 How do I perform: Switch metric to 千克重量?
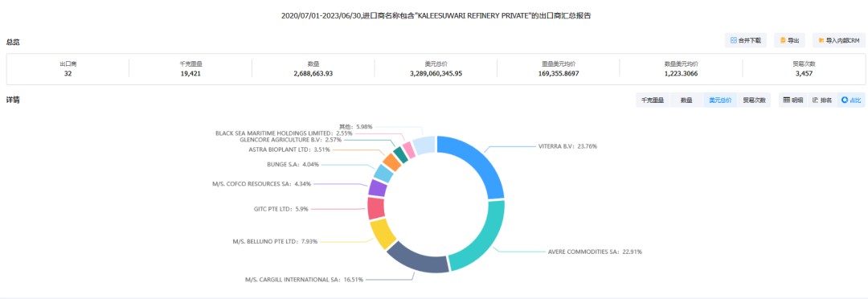click(653, 100)
